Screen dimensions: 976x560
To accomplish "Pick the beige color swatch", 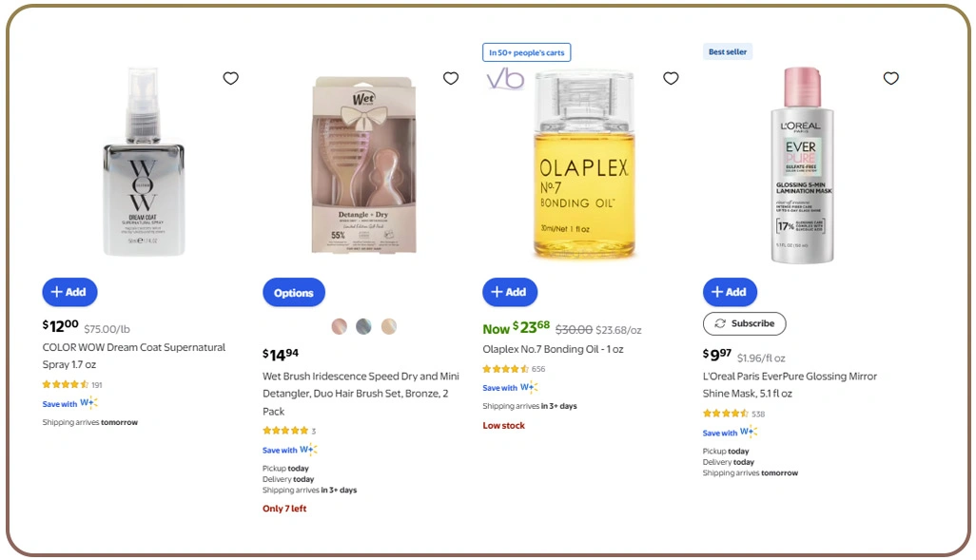I will (x=388, y=326).
